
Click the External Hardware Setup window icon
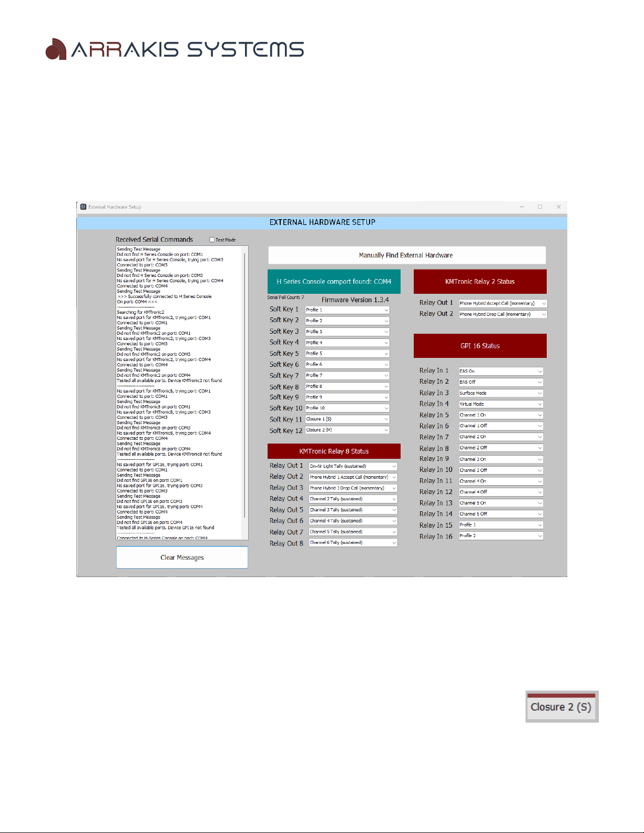click(x=83, y=207)
